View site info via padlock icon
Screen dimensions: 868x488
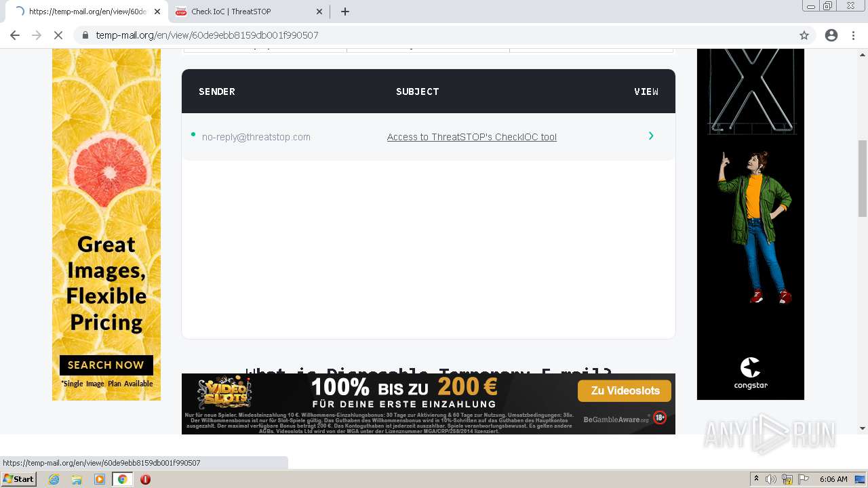point(85,35)
